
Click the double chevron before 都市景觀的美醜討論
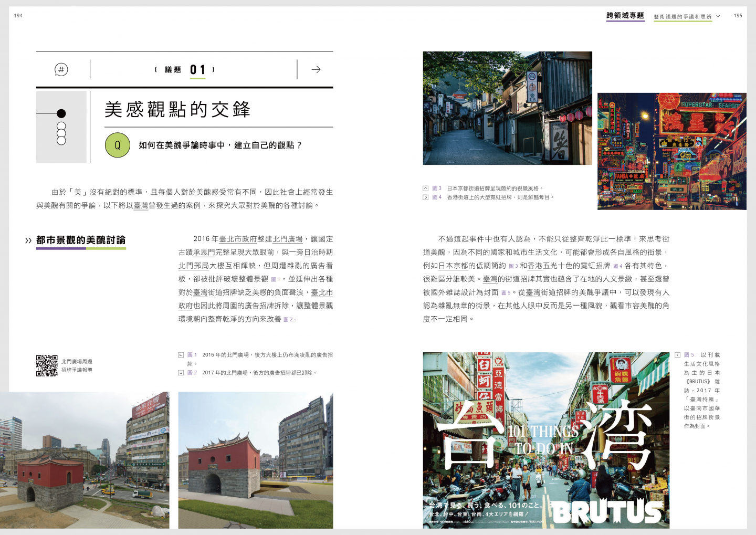[28, 240]
